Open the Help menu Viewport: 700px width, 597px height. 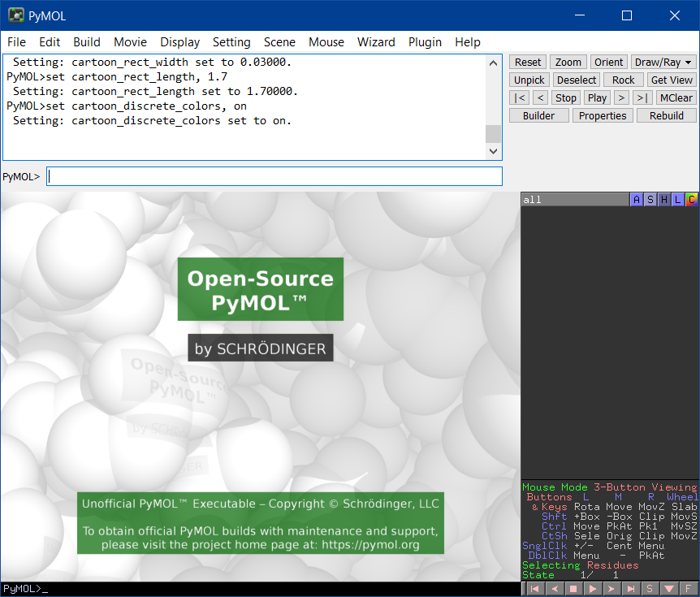click(x=468, y=42)
